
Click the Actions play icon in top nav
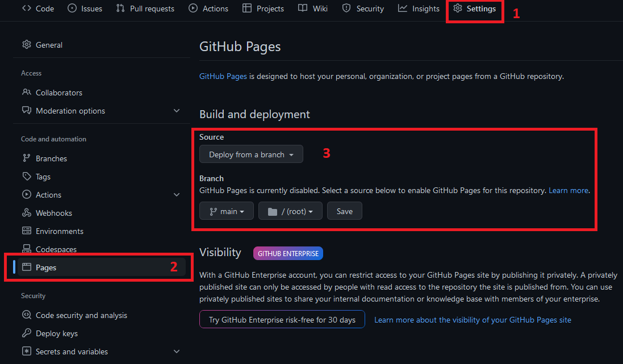[x=193, y=9]
